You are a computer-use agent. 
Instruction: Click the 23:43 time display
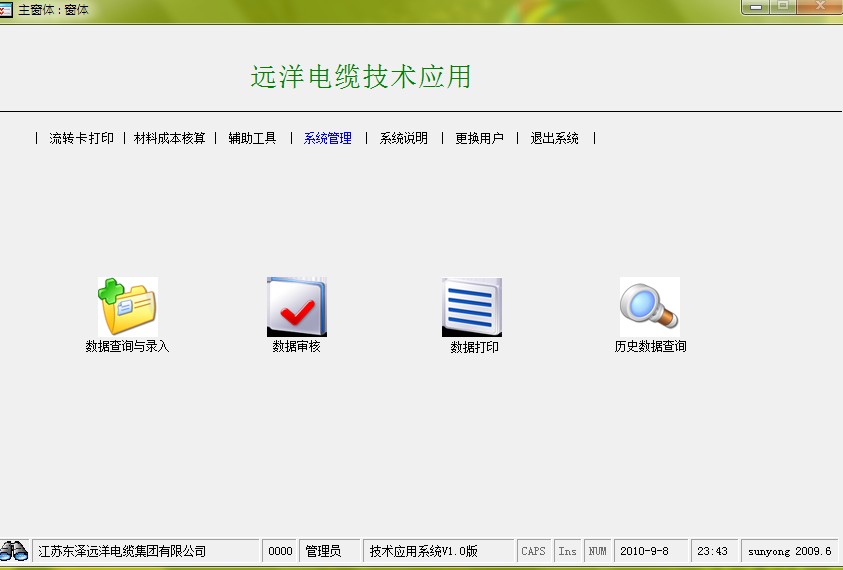point(713,551)
